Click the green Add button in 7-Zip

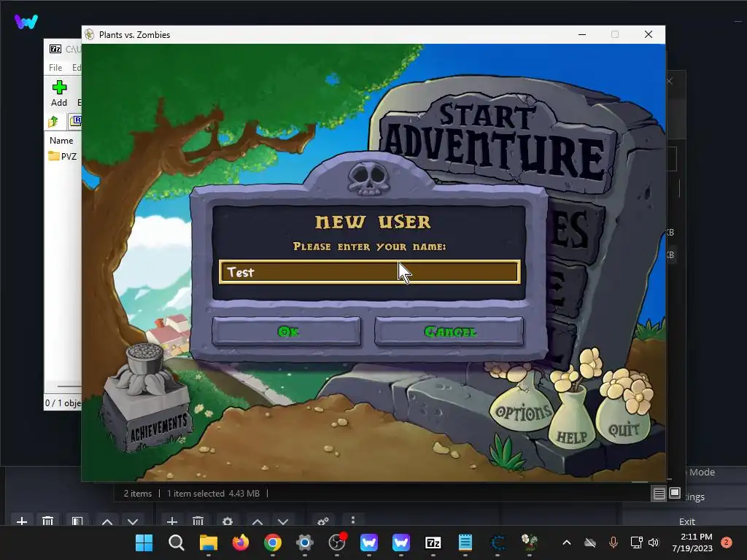point(60,87)
